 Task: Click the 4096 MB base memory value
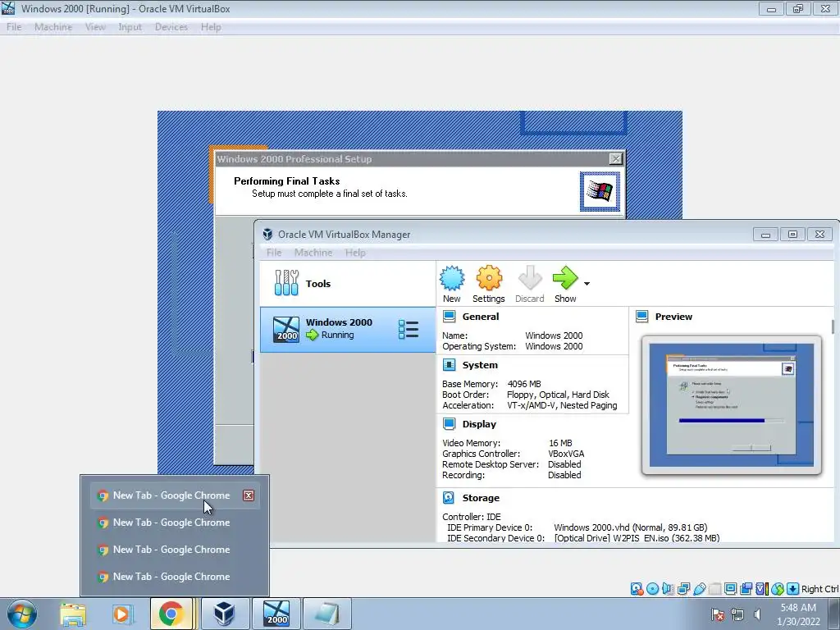[x=524, y=384]
